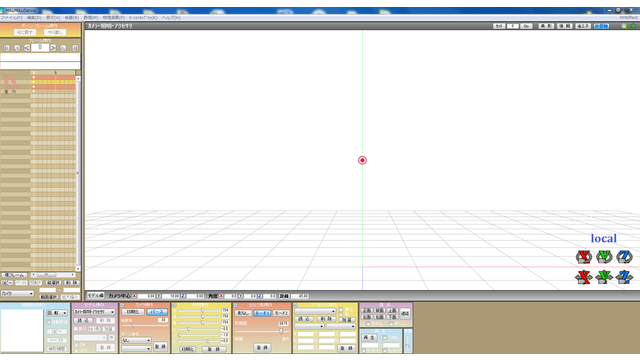Open the ヘルプ(H) menu
The image size is (640, 360).
point(171,18)
